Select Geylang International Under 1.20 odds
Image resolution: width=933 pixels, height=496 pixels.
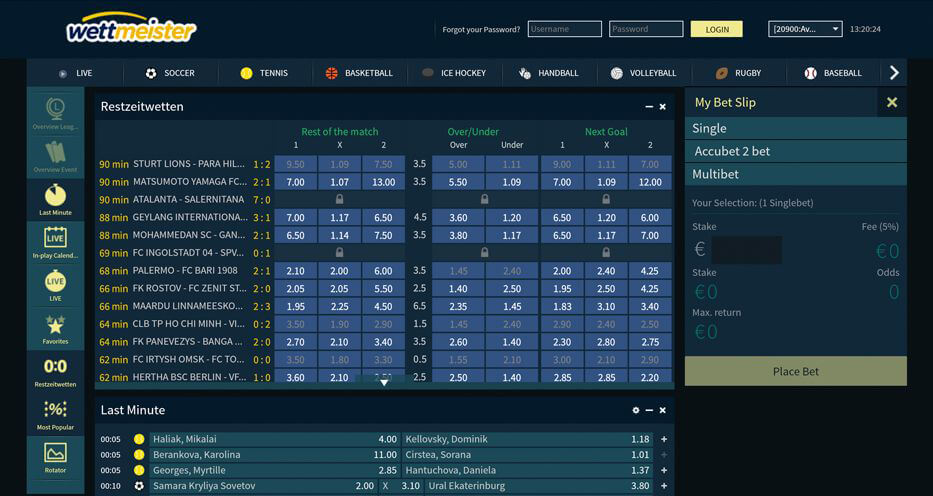point(512,218)
